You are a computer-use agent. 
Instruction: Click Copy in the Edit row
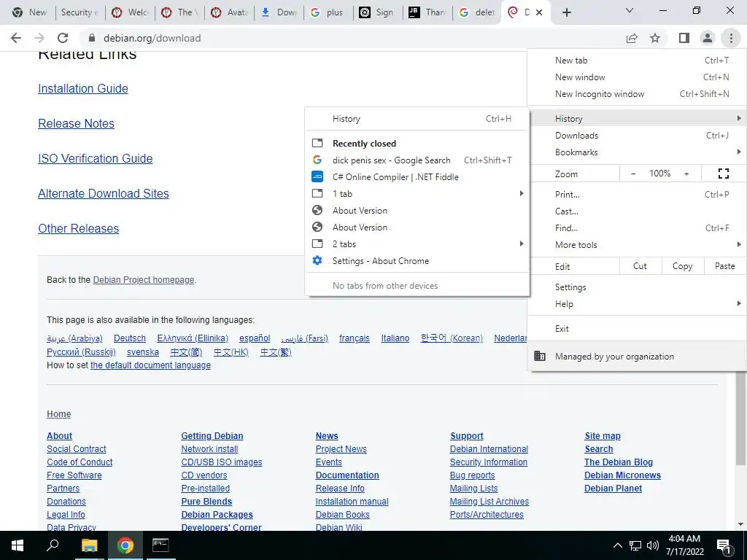tap(682, 266)
